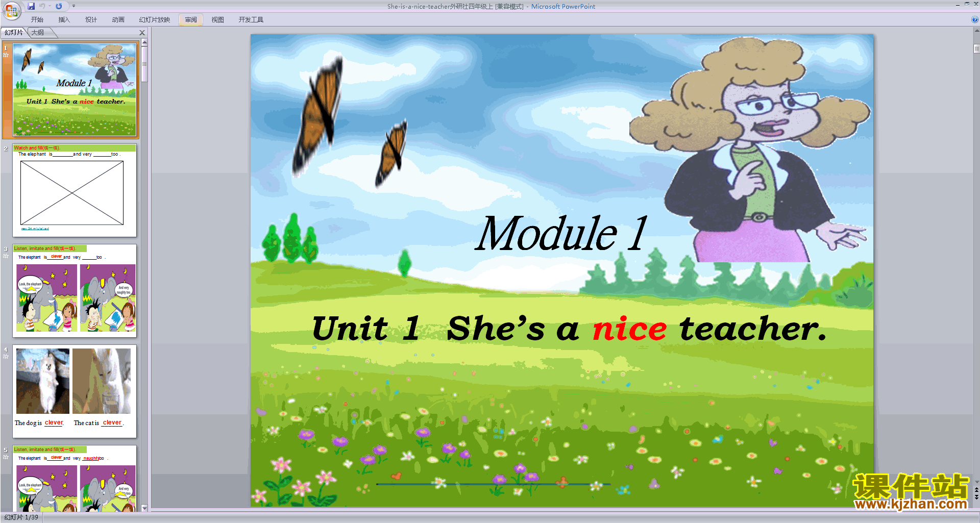
Task: Open the 设计 ribbon tab
Action: point(91,19)
